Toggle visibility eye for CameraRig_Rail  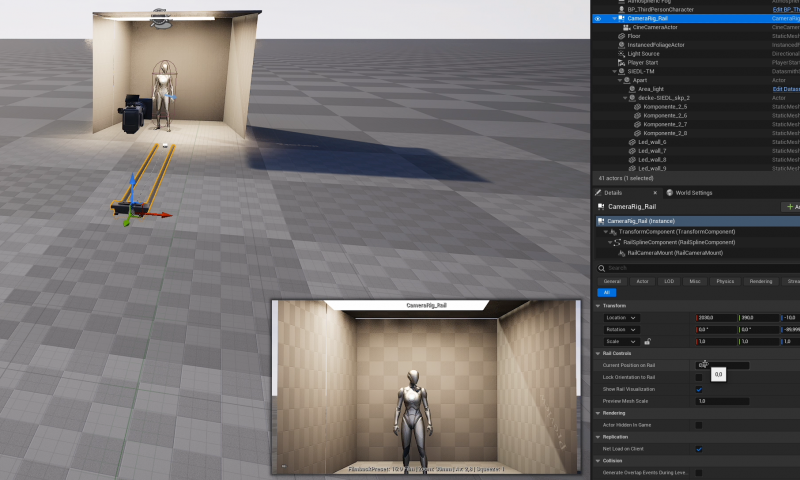598,18
